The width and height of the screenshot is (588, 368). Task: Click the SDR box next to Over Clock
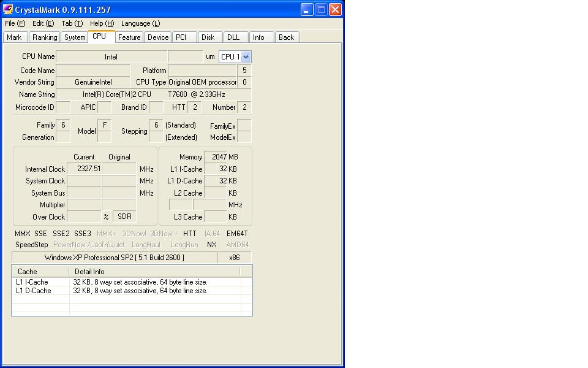coord(124,217)
